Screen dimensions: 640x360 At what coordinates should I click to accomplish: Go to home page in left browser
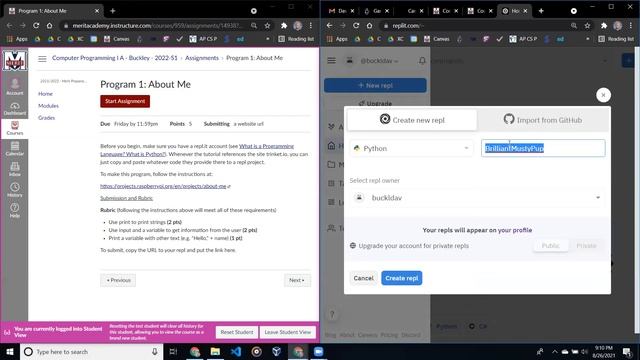click(49, 25)
